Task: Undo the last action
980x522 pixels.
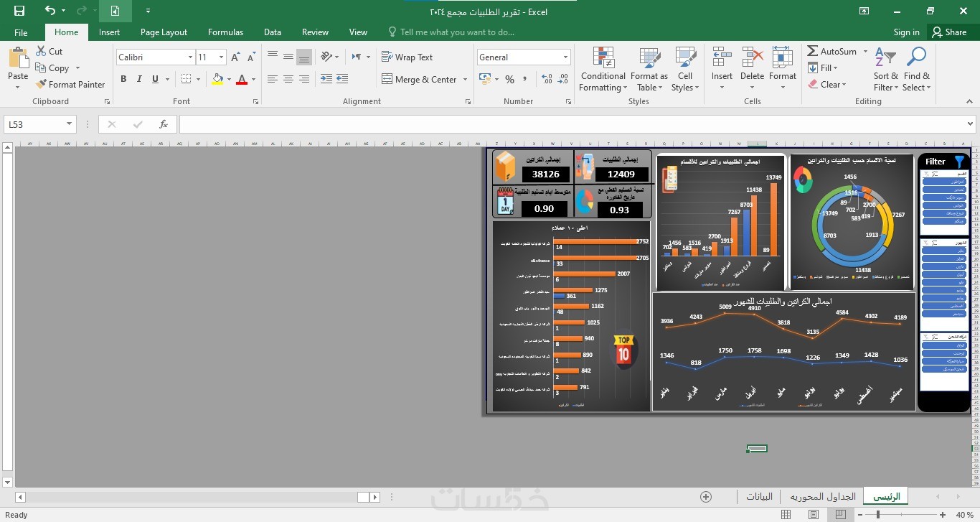Action: coord(50,11)
